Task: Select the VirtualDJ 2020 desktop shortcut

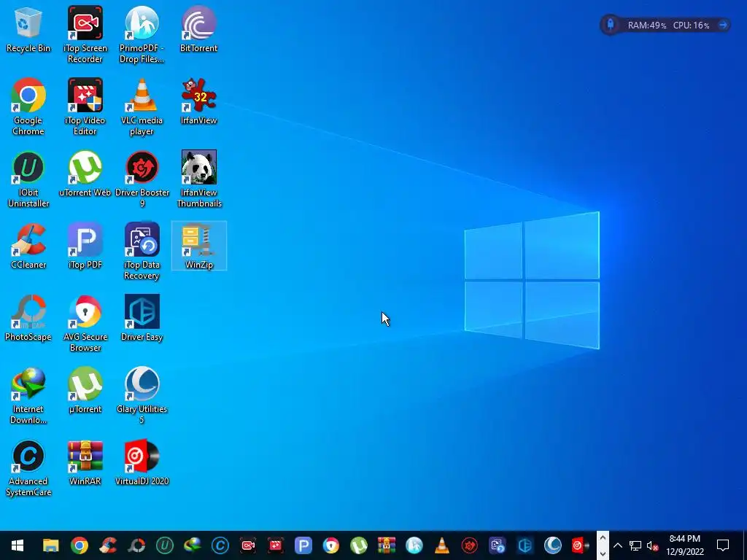Action: tap(142, 463)
